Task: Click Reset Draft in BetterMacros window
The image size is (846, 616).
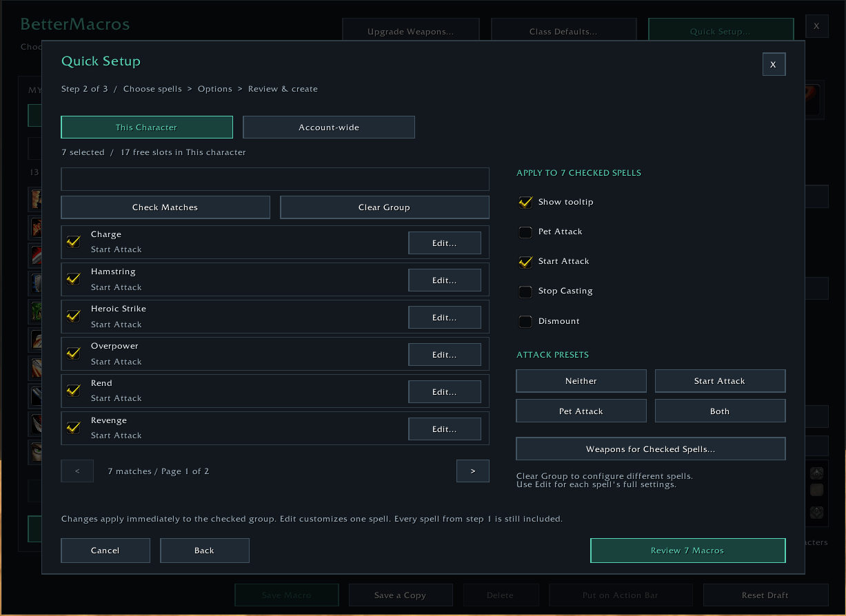Action: (766, 595)
